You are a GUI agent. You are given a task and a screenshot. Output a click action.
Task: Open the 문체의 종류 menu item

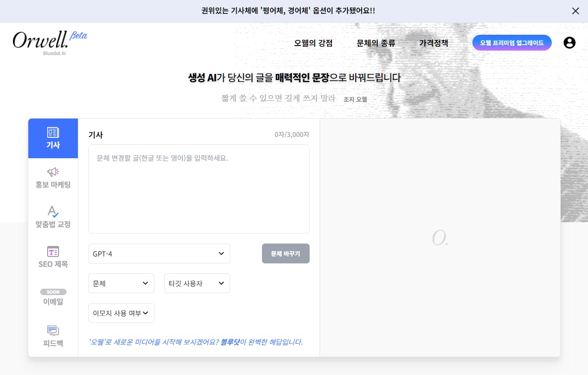coord(376,43)
